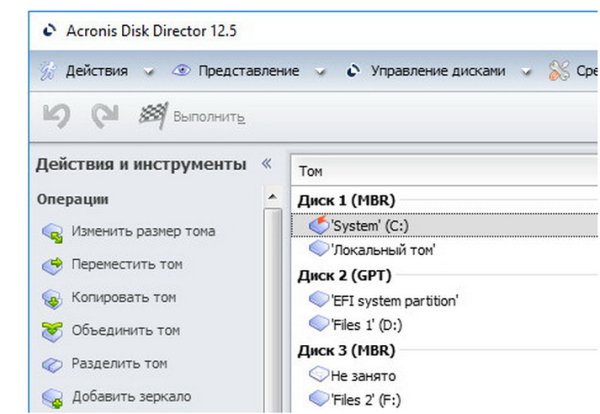Expand the Управление дисками dropdown arrow
This screenshot has width=600, height=414.
[527, 72]
